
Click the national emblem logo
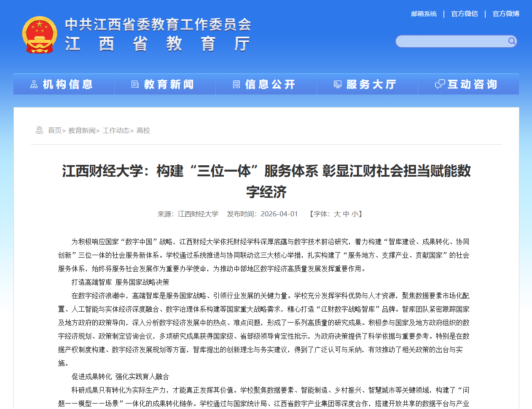39,35
